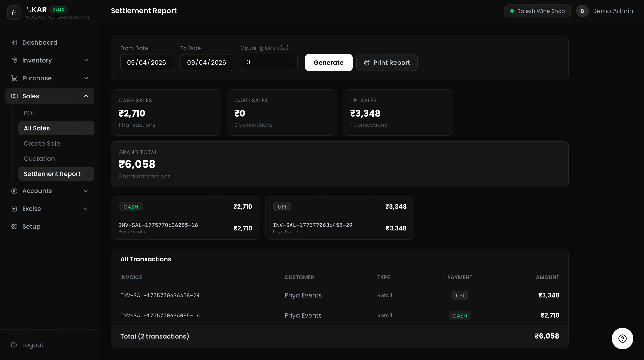Click the Accounts dollar coin icon
Viewport: 644px width, 360px height.
pos(14,191)
